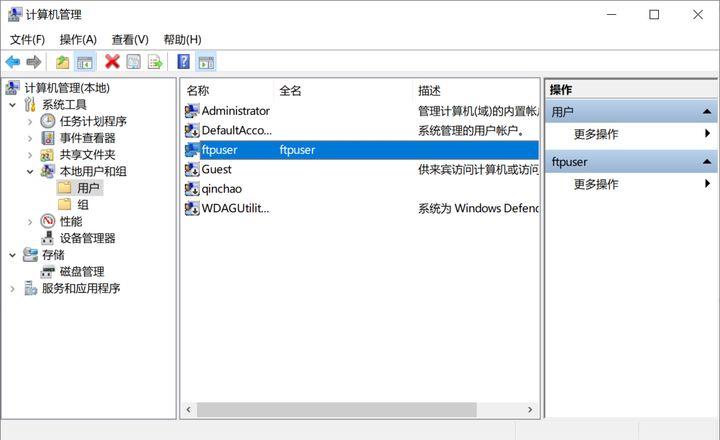Toggle the show/hide action pane icon
This screenshot has height=440, width=720.
[x=205, y=62]
